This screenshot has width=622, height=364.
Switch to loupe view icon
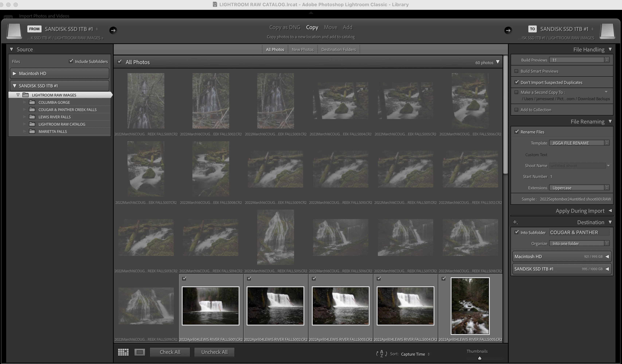coord(139,352)
